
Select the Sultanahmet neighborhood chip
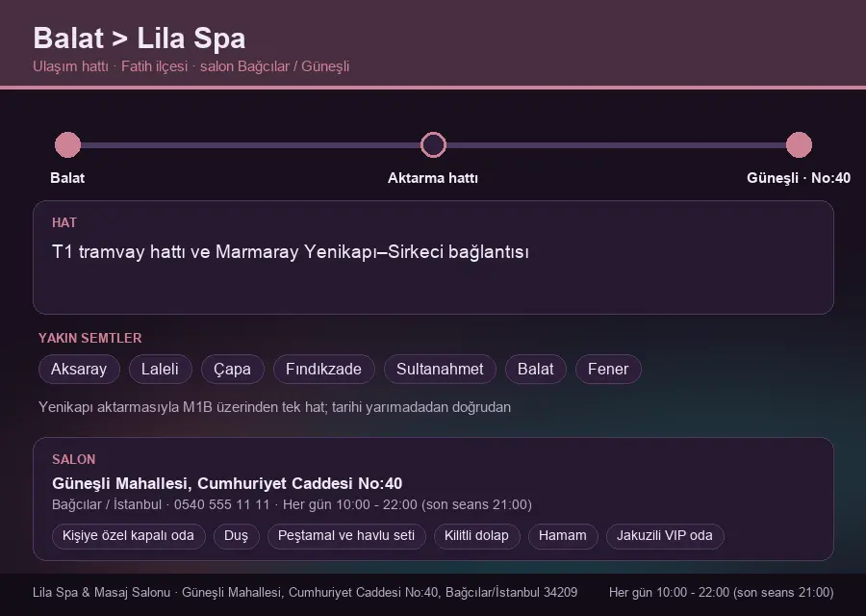[x=440, y=369]
